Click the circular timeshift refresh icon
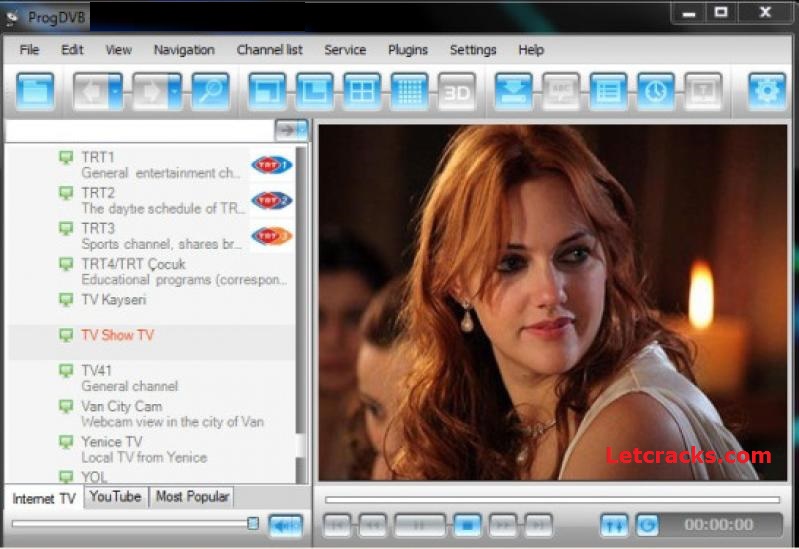Screen dimensions: 799x549 pyautogui.click(x=648, y=526)
